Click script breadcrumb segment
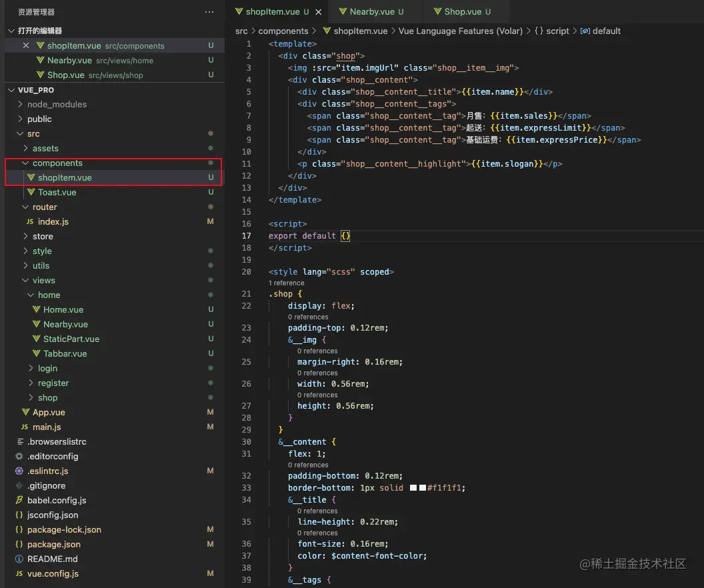 coord(552,31)
